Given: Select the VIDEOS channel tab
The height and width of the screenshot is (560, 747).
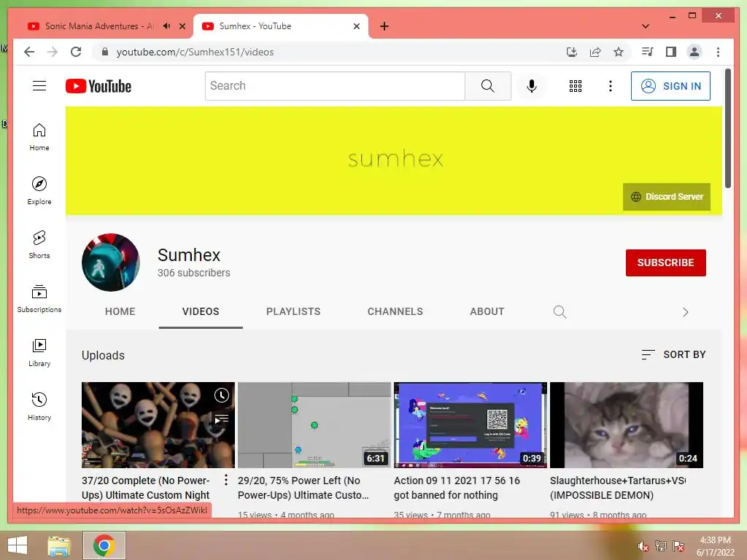Looking at the screenshot, I should [x=201, y=311].
